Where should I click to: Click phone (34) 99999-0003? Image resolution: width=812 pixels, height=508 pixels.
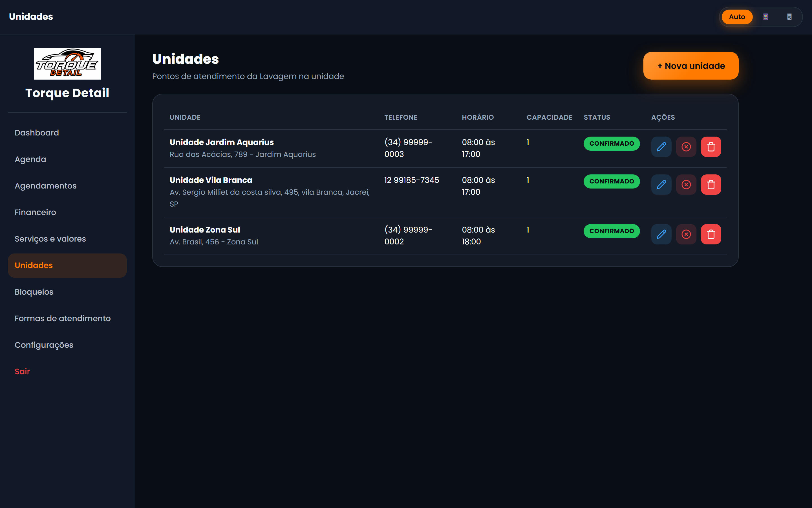click(x=408, y=148)
